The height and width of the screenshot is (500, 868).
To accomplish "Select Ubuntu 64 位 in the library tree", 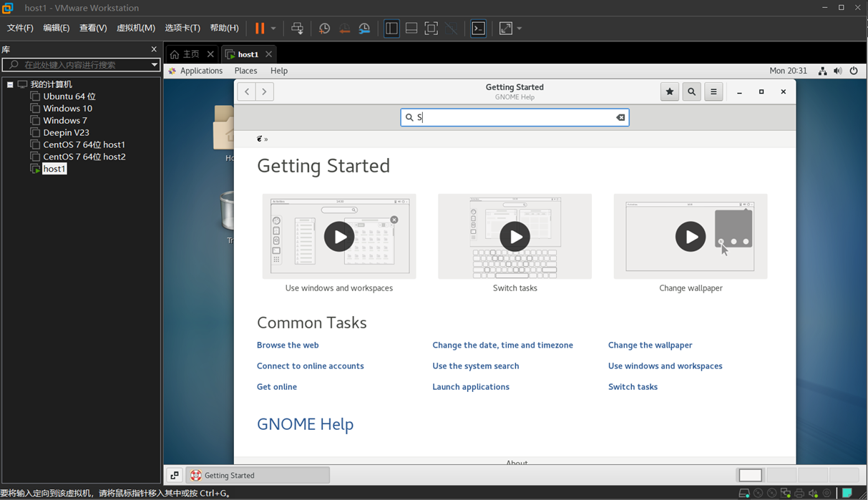I will click(x=69, y=97).
